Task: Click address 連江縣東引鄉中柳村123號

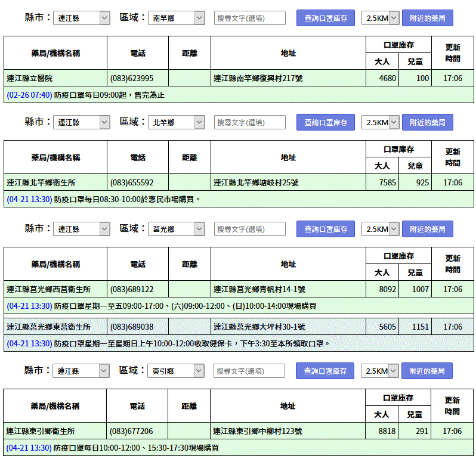Action: coord(258,431)
